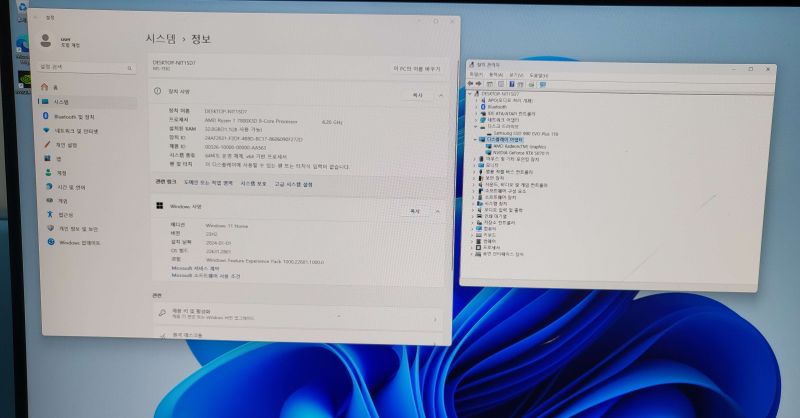Viewport: 800px width, 418px height.
Task: Collapse the 디스플레이 어댑터 node
Action: click(476, 139)
